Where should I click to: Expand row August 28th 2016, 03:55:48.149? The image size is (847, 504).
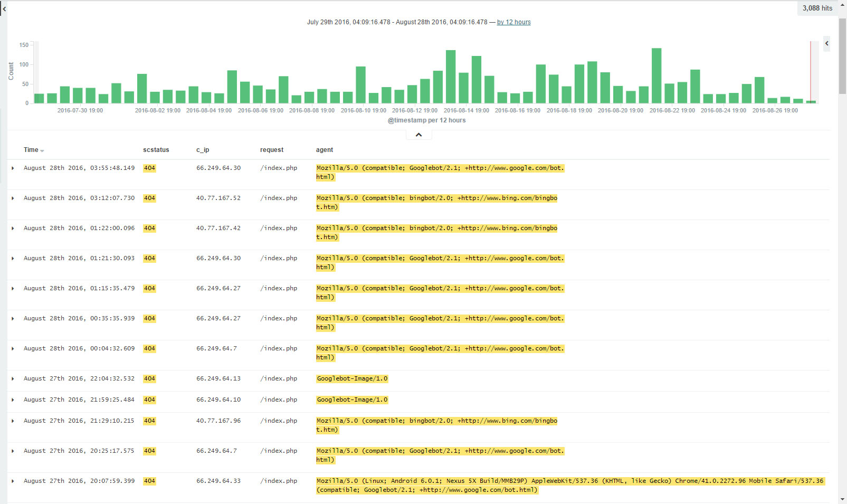(13, 168)
